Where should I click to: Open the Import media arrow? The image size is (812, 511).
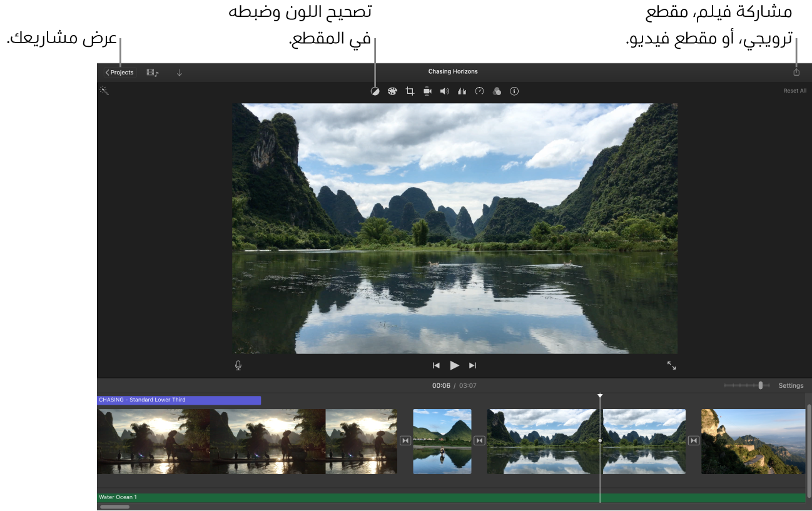point(180,72)
